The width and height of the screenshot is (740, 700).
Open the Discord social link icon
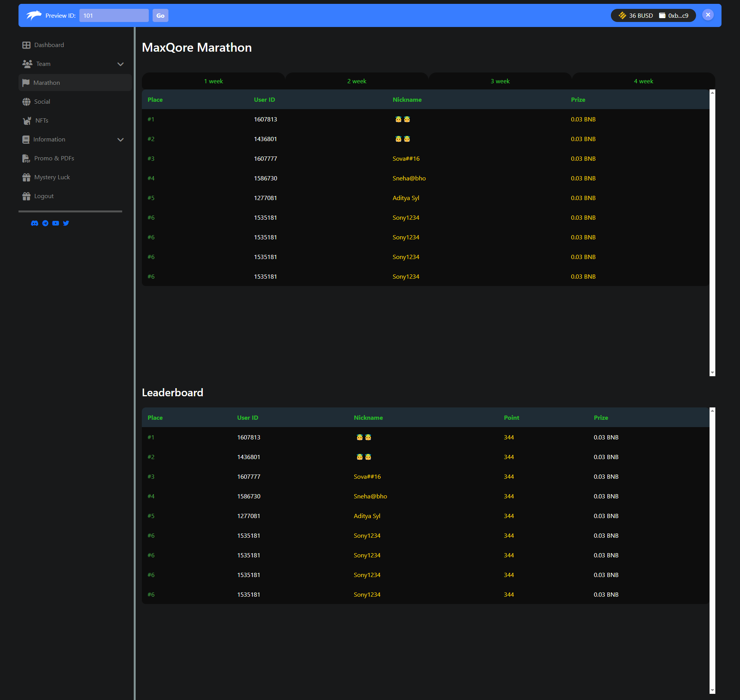click(35, 223)
